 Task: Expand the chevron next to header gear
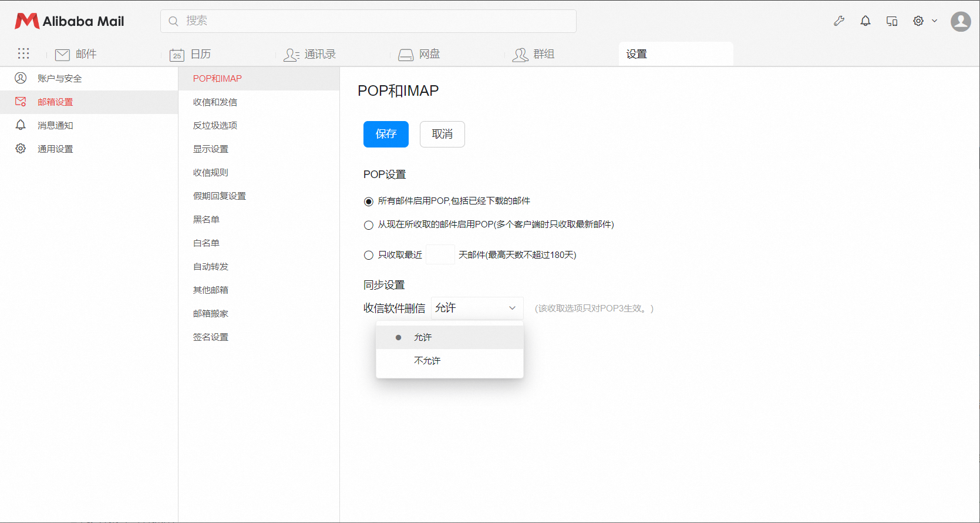[x=935, y=21]
